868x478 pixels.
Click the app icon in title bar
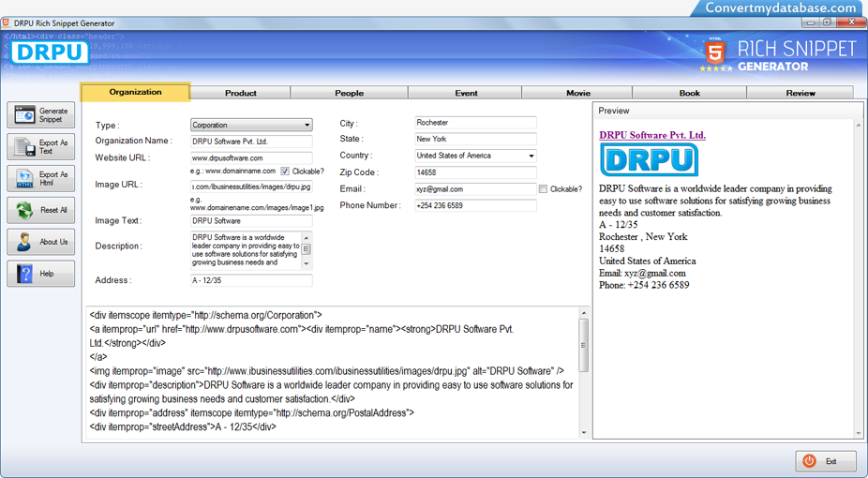[6, 22]
